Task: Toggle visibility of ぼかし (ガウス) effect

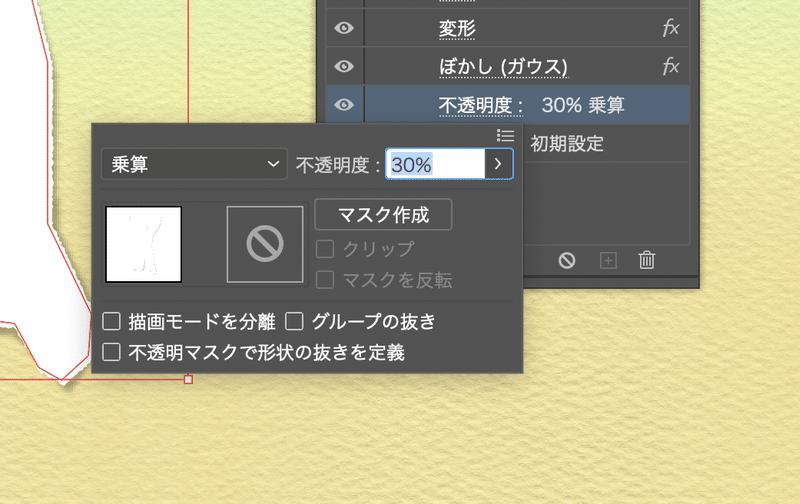Action: coord(344,66)
